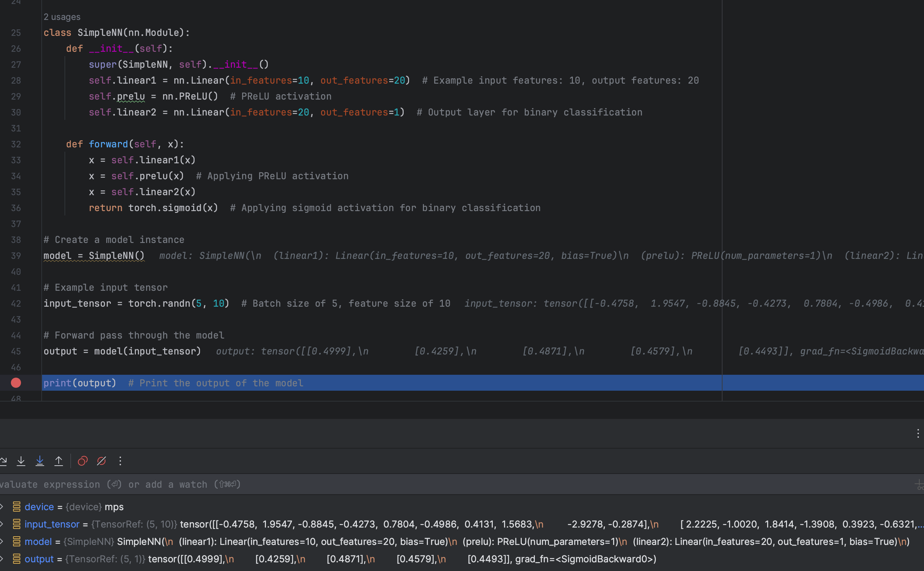Click the Add to Watches glasses icon
This screenshot has width=924, height=571.
918,484
